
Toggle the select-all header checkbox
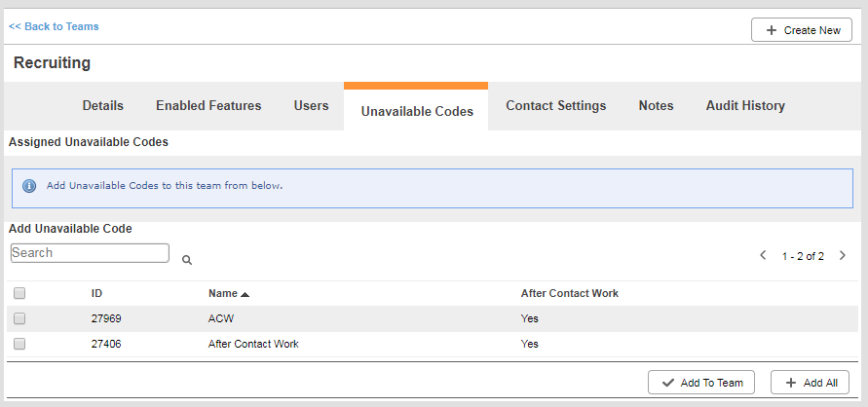[x=19, y=293]
